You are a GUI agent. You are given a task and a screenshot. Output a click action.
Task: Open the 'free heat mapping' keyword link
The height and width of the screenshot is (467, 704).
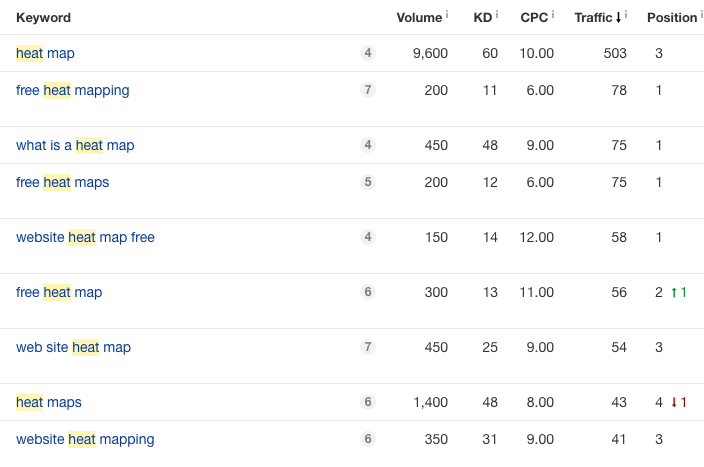pyautogui.click(x=72, y=90)
